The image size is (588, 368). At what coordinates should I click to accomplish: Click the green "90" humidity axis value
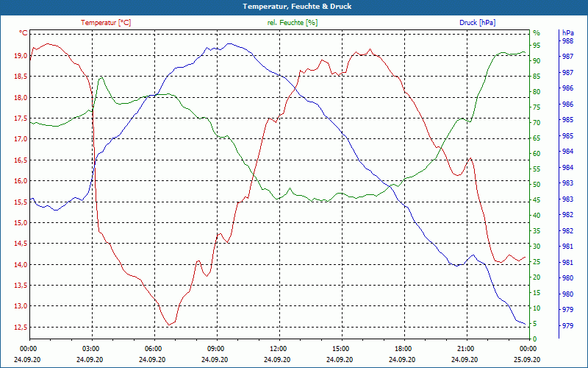click(537, 61)
